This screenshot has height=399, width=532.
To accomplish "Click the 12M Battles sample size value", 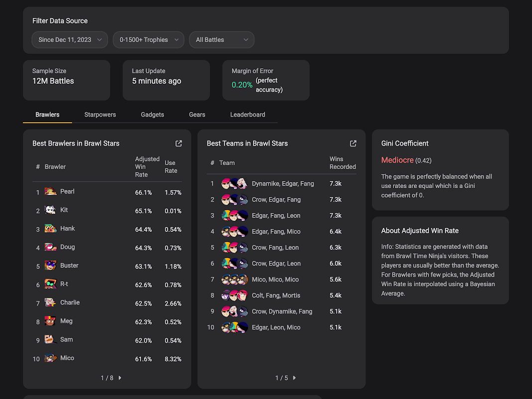I will point(53,81).
